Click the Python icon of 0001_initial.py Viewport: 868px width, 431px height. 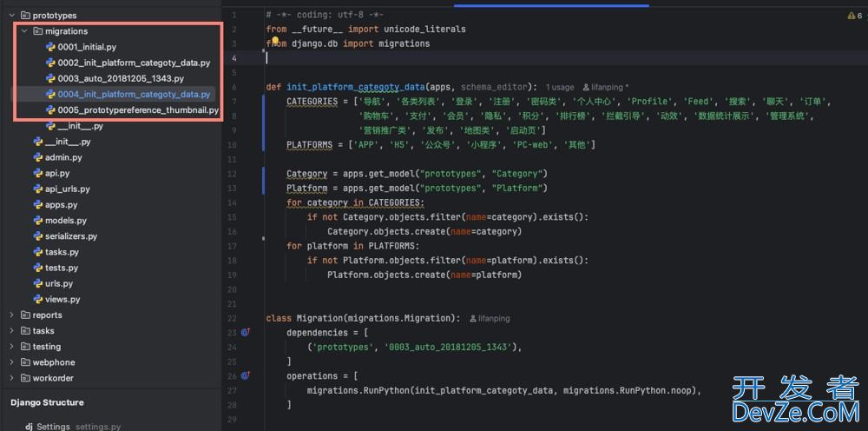50,47
